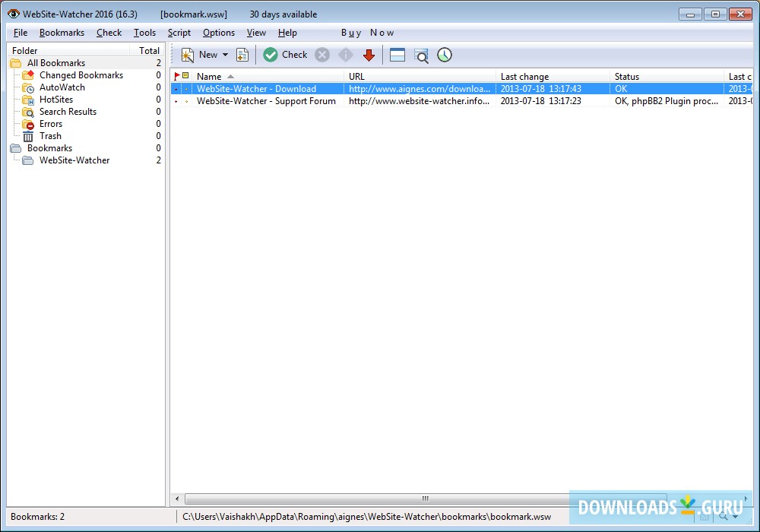Open the Bookmarks menu
The height and width of the screenshot is (532, 760).
click(x=62, y=33)
